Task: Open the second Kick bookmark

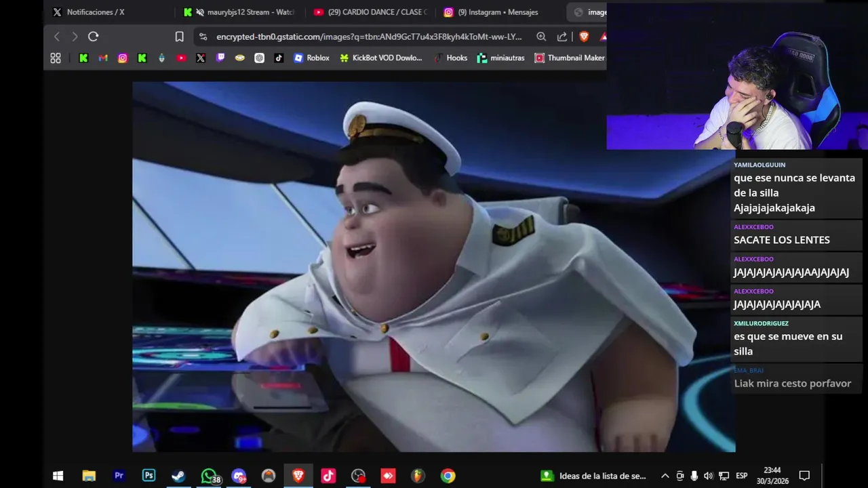Action: [x=142, y=58]
